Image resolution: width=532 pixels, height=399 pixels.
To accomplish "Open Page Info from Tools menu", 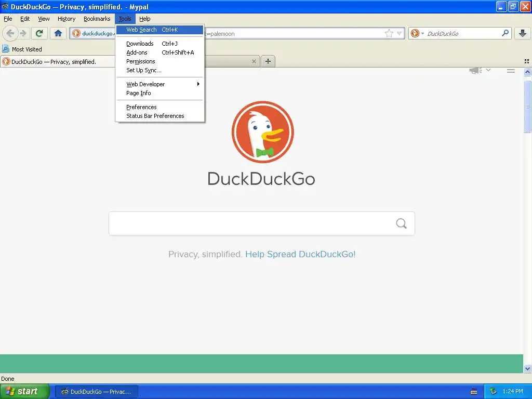I will coord(160,93).
